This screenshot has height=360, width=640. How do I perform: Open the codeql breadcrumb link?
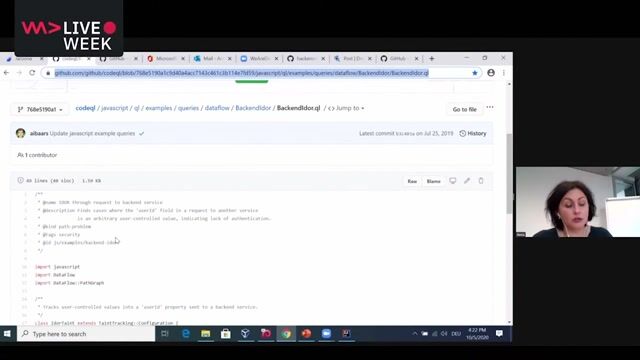(x=85, y=108)
